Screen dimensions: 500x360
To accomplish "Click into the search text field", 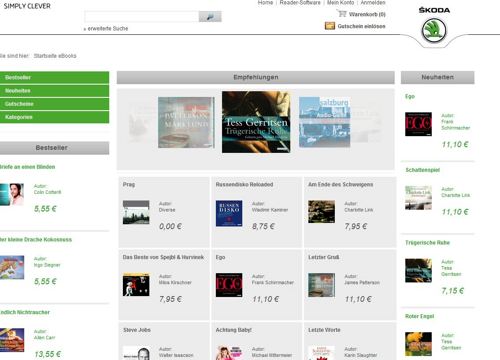I will click(142, 16).
